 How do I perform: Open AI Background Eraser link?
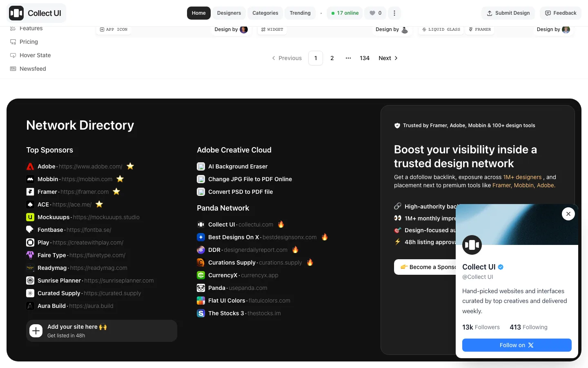[232, 166]
